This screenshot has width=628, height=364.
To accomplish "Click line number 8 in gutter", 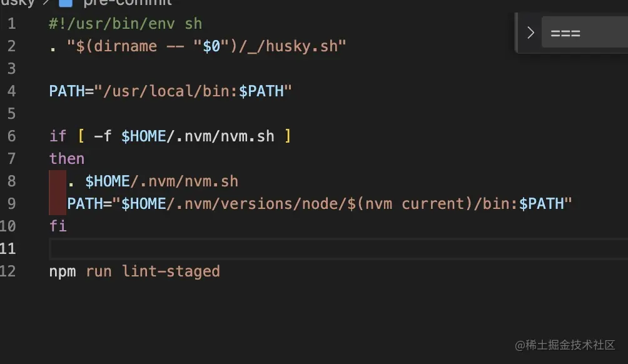I will point(12,181).
